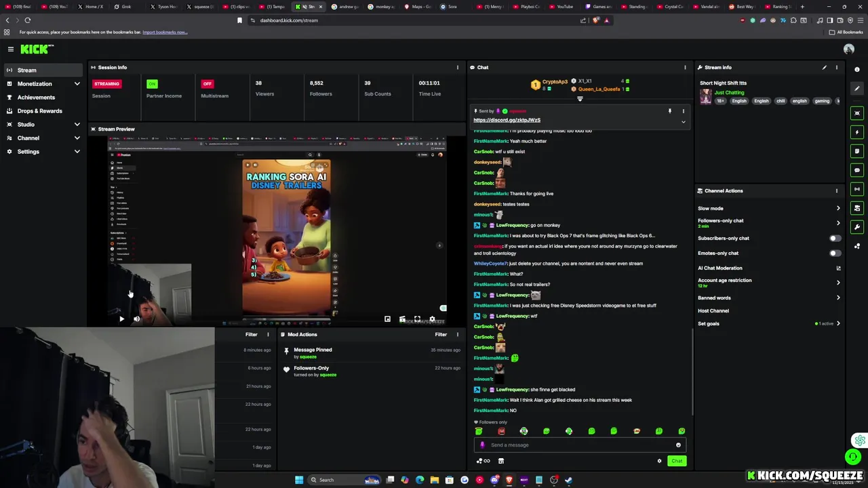Unpin the pinned chat message

(670, 110)
